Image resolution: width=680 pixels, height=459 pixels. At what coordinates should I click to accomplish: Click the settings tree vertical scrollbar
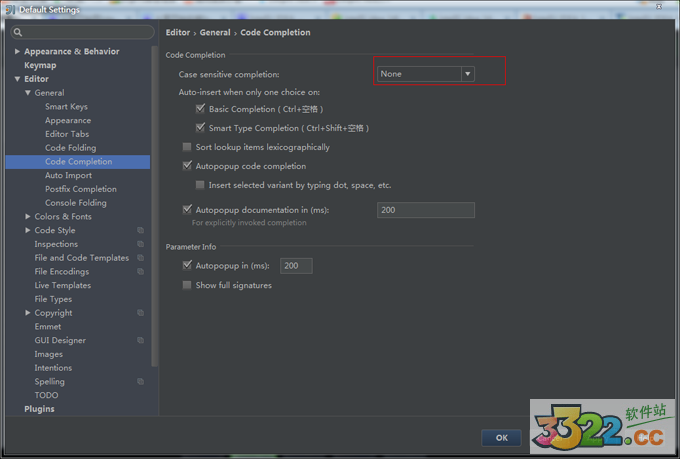click(154, 206)
